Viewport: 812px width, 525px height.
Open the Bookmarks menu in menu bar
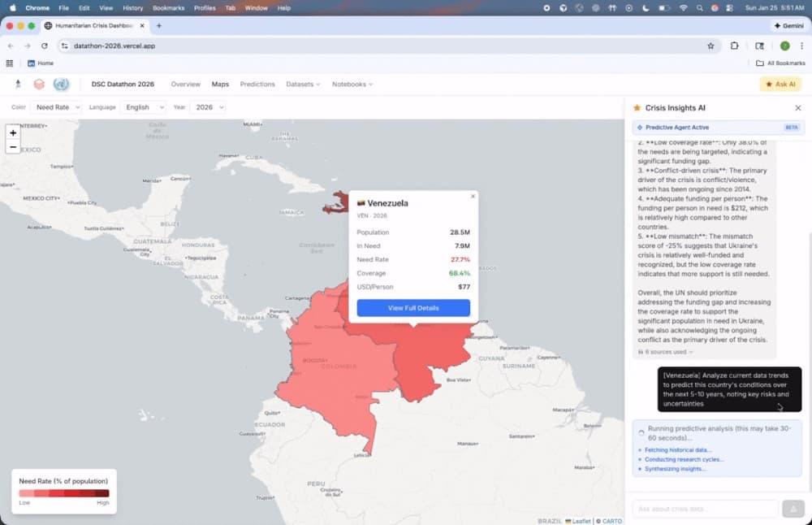[168, 8]
